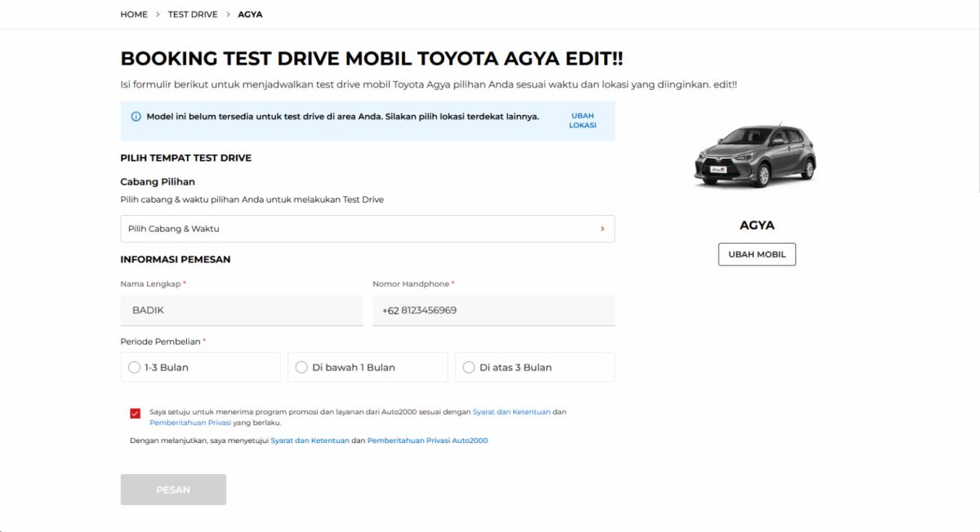The width and height of the screenshot is (980, 532).
Task: Click the AGYA breadcrumb item
Action: (250, 15)
